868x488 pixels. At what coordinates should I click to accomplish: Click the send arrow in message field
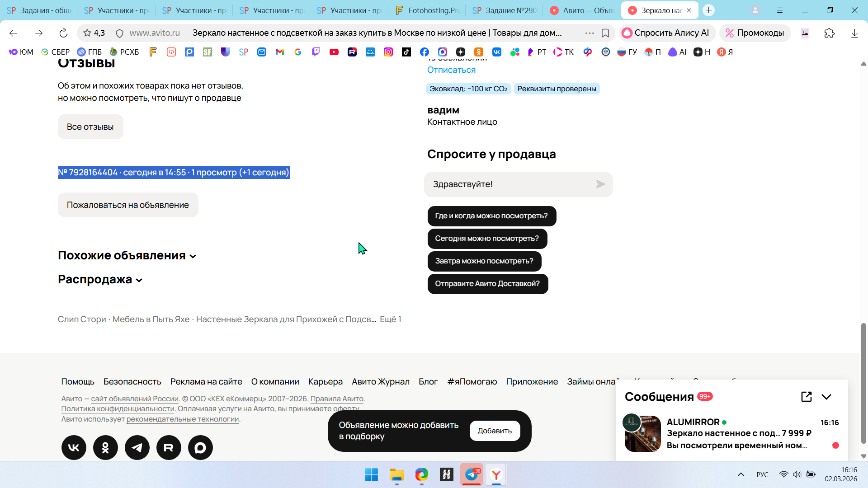pyautogui.click(x=600, y=184)
